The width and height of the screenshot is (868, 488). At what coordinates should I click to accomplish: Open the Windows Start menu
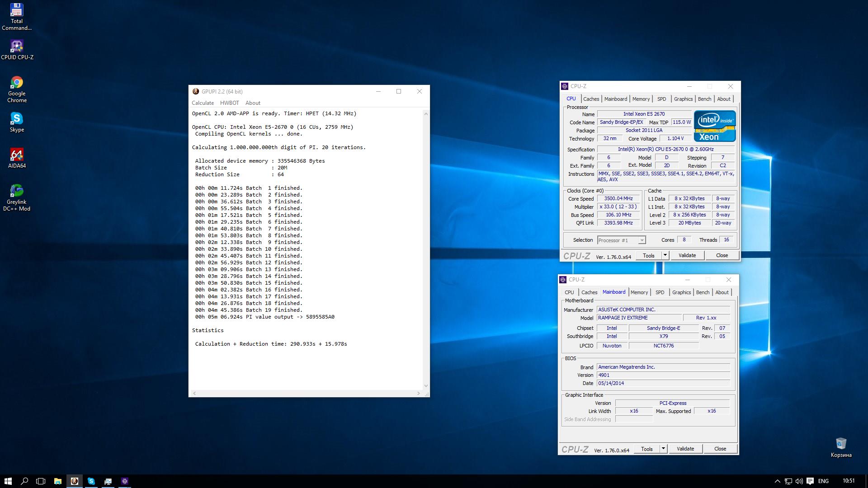[8, 481]
